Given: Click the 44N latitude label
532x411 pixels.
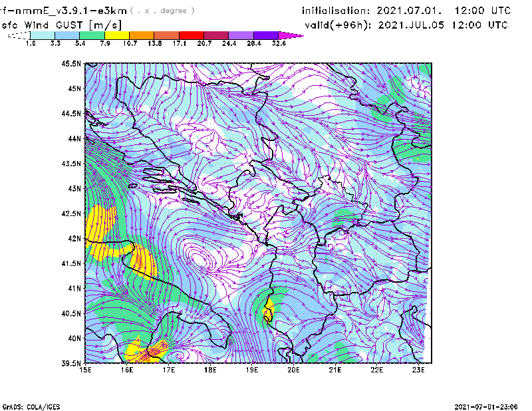Looking at the screenshot, I should pos(74,138).
